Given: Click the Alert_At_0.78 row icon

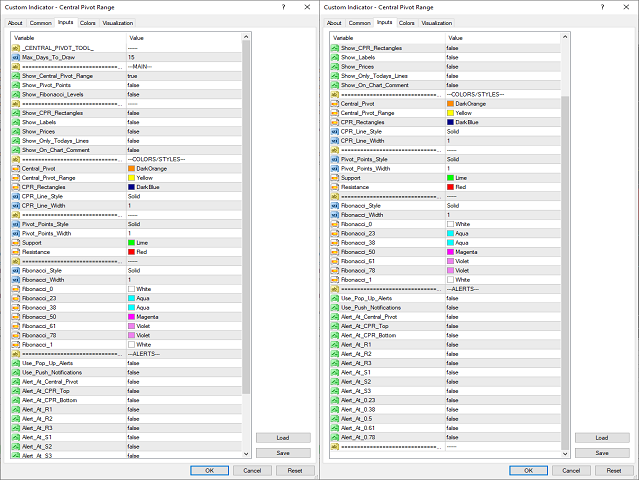Looking at the screenshot, I should [x=335, y=437].
